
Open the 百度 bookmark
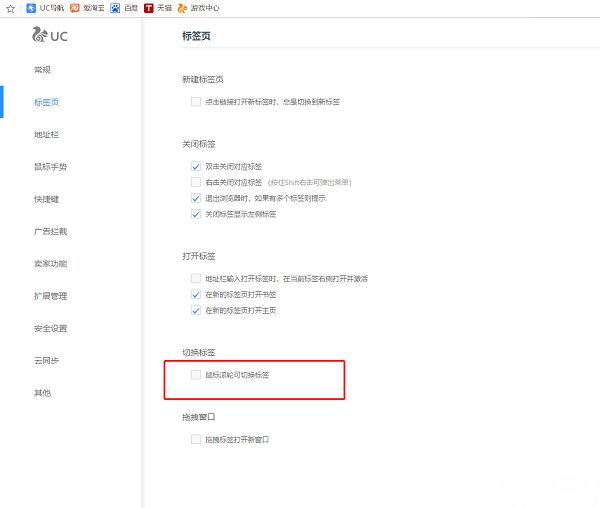pos(124,8)
